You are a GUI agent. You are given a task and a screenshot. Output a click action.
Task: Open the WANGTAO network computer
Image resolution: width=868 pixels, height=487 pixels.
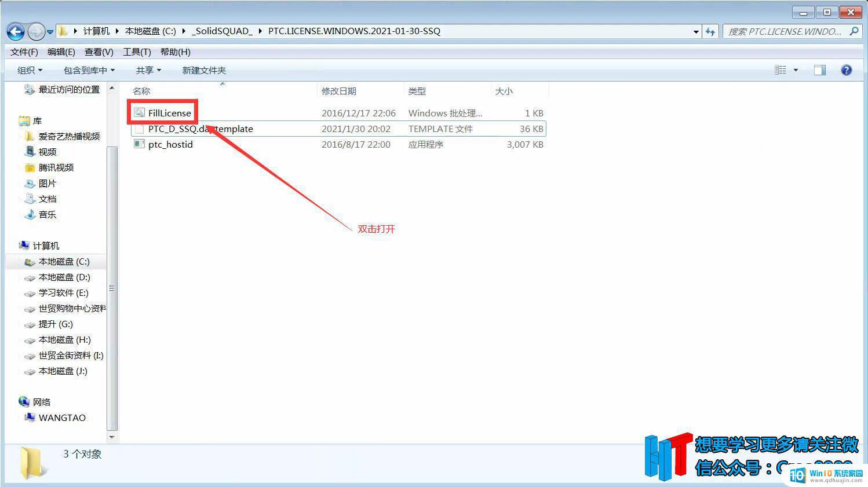coord(62,418)
